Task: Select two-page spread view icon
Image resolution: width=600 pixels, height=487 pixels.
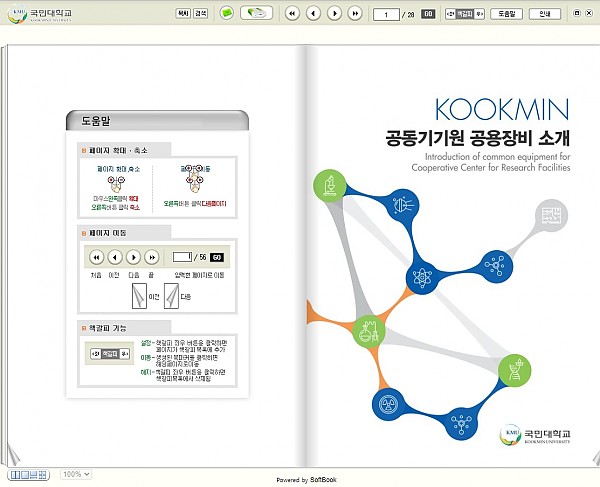Action: tap(15, 475)
